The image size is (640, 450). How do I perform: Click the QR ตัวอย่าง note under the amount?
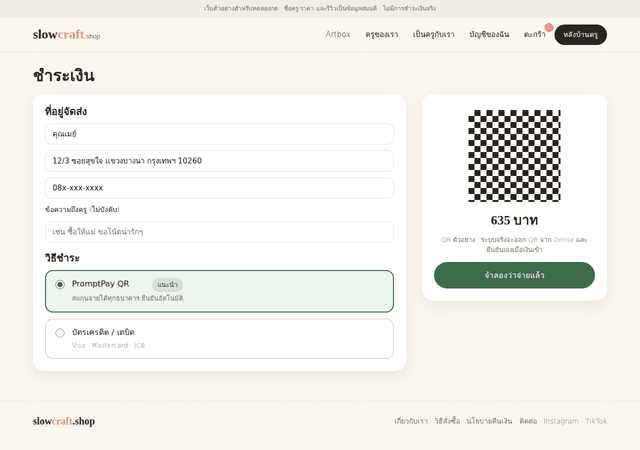(514, 244)
